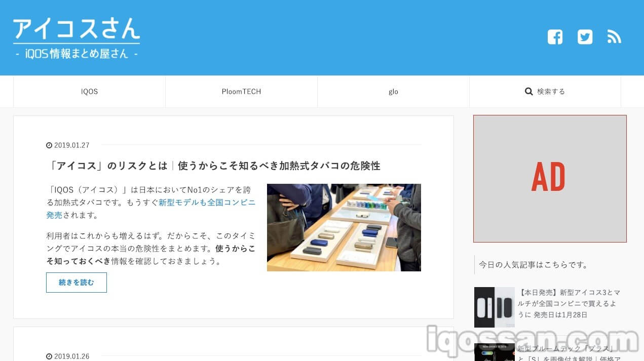Follow the 新型モデルも全国コンビニ発売 link
The image size is (644, 361).
pyautogui.click(x=151, y=209)
